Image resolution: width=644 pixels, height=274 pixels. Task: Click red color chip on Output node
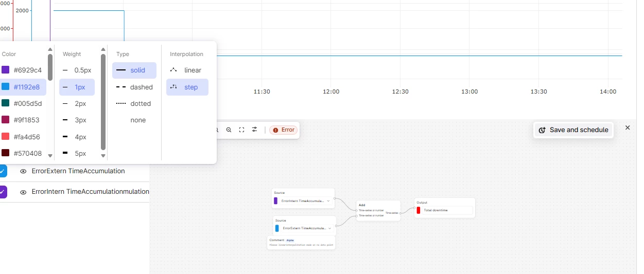pyautogui.click(x=419, y=210)
